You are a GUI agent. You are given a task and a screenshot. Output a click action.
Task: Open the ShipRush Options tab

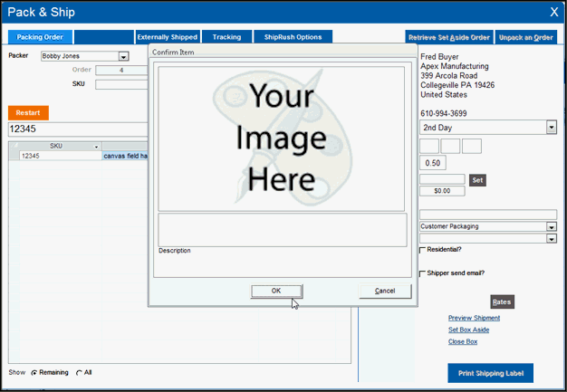293,37
